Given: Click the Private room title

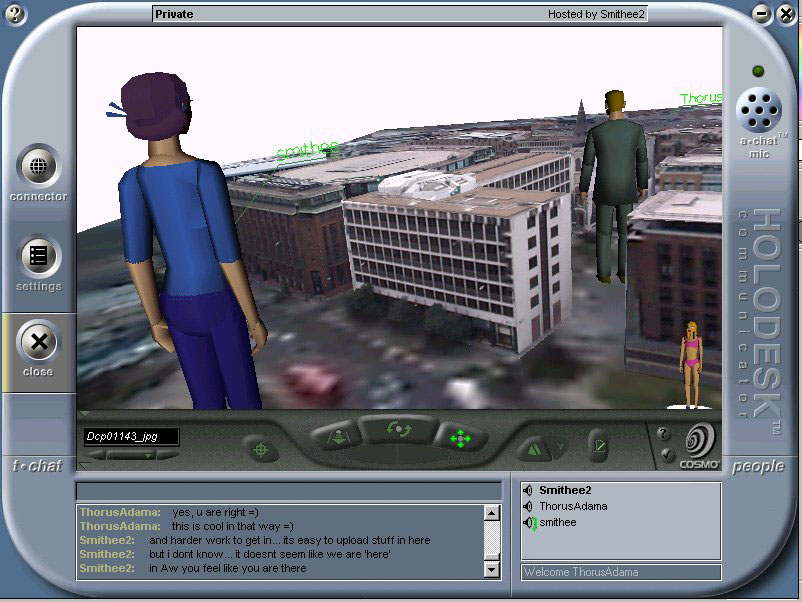Looking at the screenshot, I should [x=174, y=14].
